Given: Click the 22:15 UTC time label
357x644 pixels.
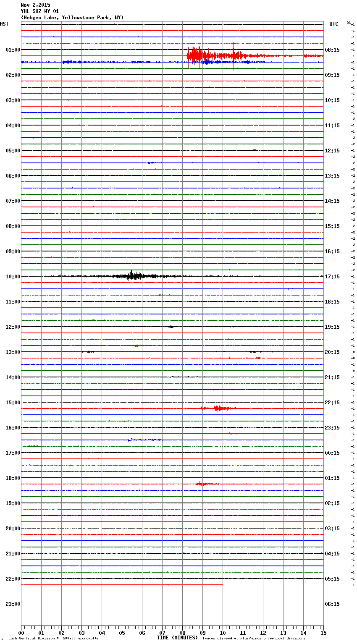Looking at the screenshot, I should point(332,403).
